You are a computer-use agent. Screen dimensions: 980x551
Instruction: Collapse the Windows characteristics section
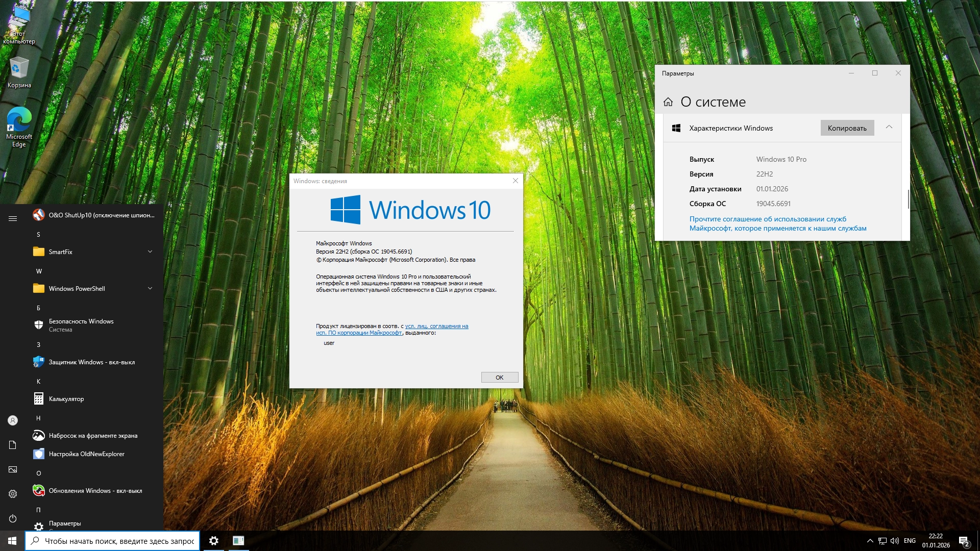point(889,128)
